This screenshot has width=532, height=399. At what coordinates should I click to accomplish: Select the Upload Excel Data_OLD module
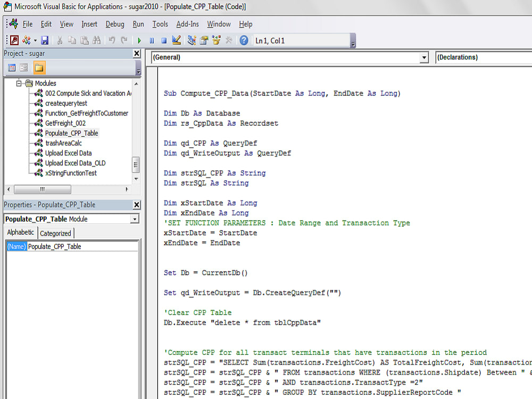tap(76, 163)
